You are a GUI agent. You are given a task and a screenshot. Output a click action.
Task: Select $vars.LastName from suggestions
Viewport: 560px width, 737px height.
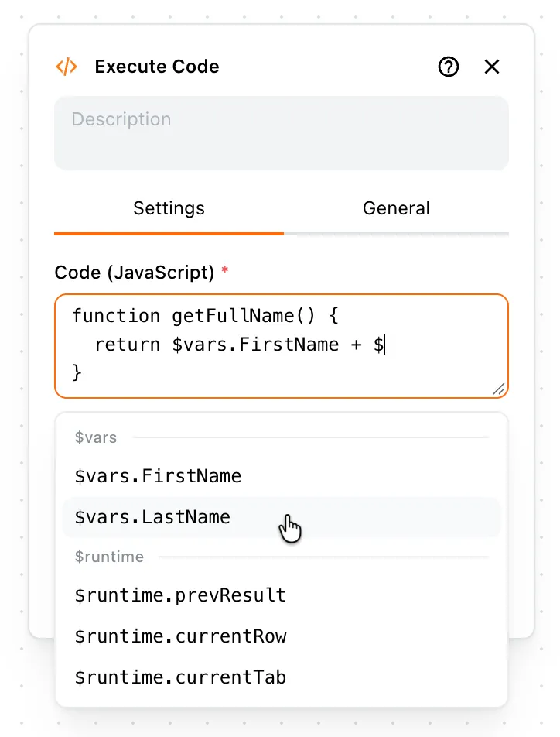click(282, 517)
